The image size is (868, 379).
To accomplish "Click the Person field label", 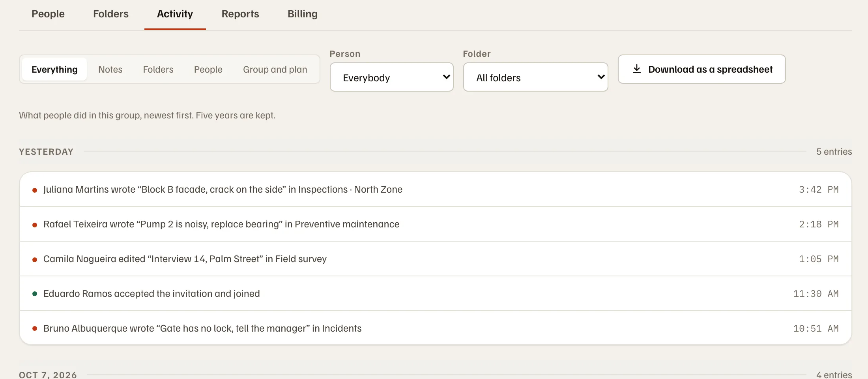I will pos(345,54).
